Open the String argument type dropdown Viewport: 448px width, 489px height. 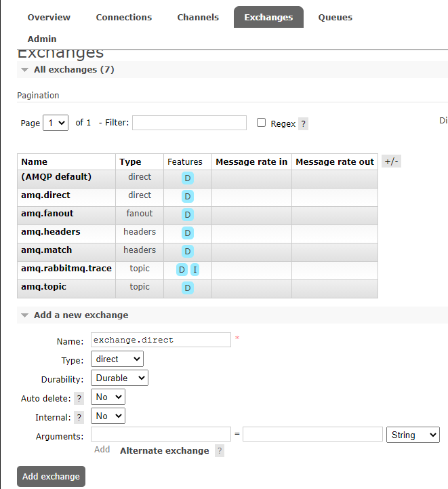point(413,435)
